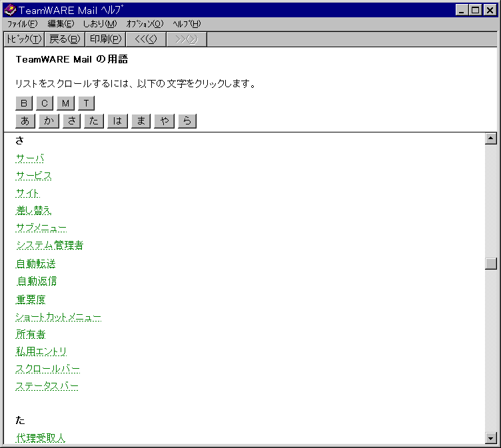501x448 pixels.
Task: Open the 編集(E) menu
Action: [x=61, y=24]
